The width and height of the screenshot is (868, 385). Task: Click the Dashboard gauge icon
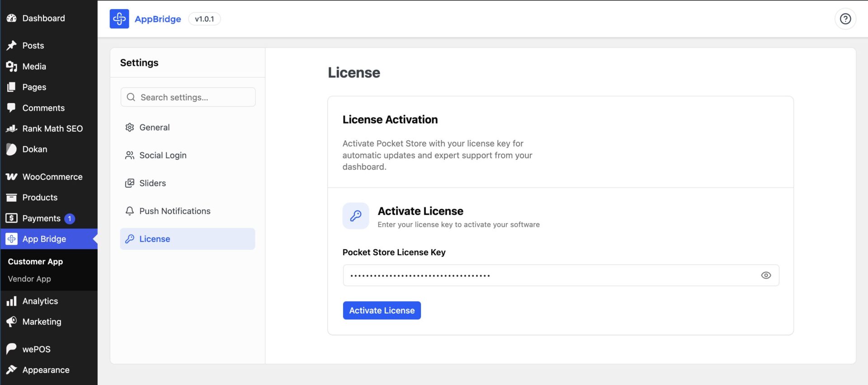click(12, 18)
